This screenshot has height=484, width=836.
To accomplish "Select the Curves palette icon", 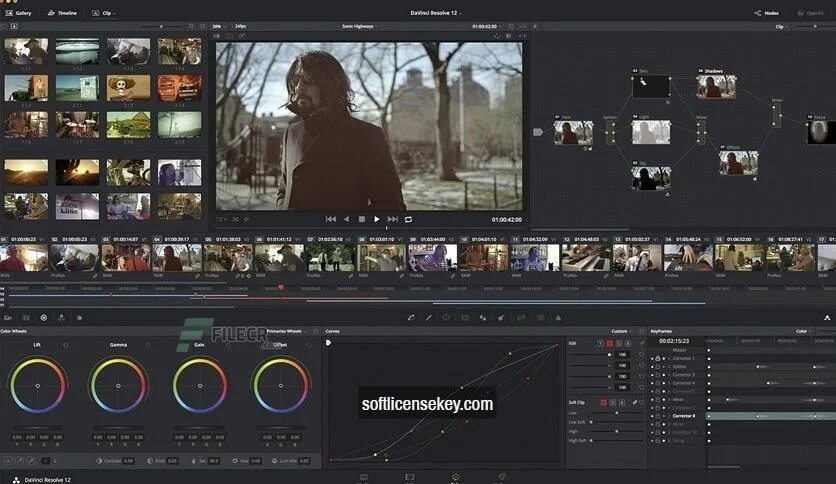I will 411,318.
